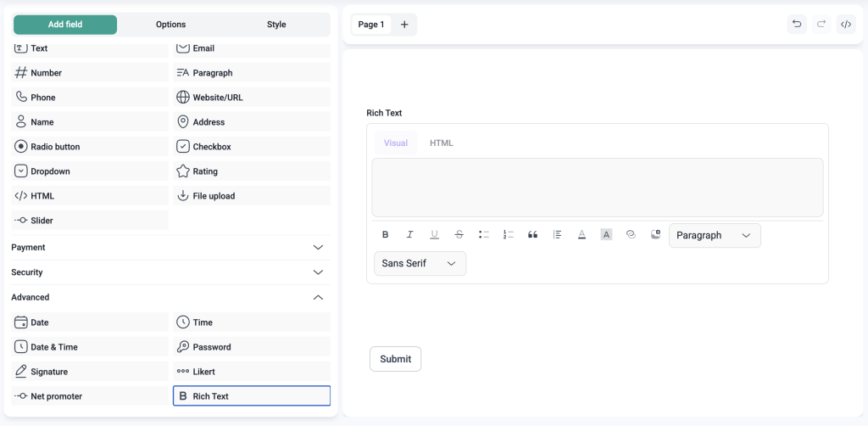Open text alignment options
868x426 pixels.
point(558,235)
